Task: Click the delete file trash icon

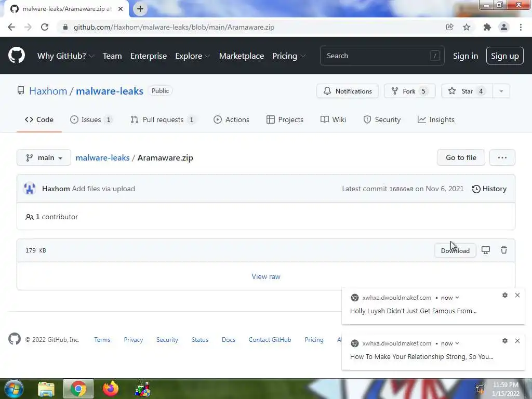Action: (x=504, y=250)
